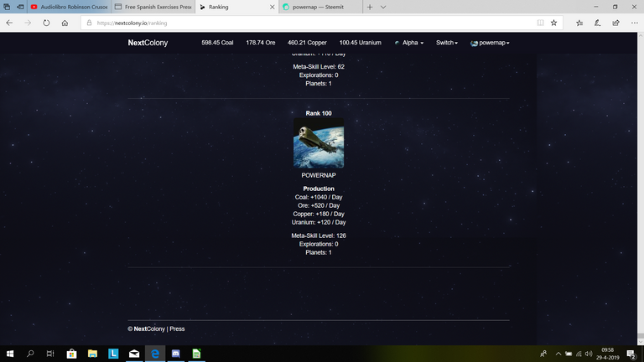Open the Windows Start menu

point(10,354)
